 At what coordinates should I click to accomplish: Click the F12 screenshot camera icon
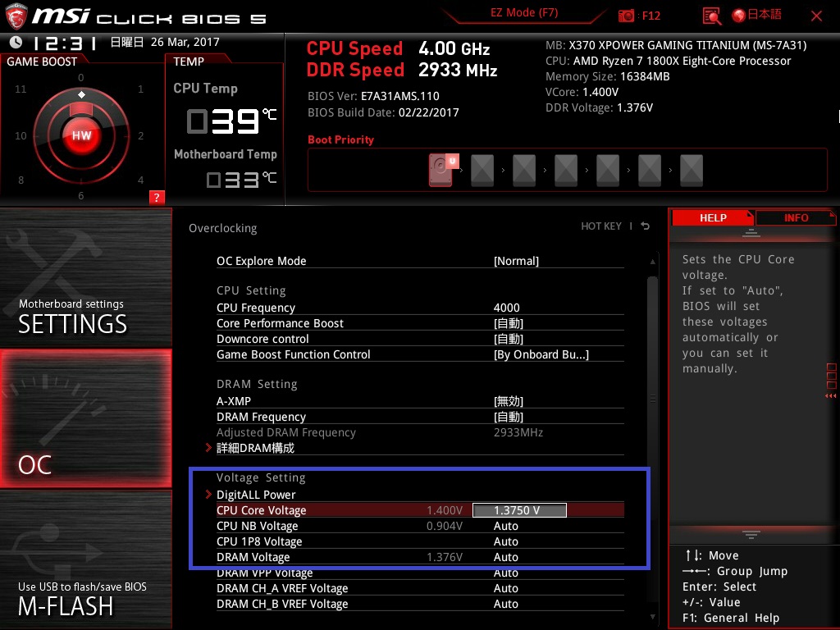[626, 16]
